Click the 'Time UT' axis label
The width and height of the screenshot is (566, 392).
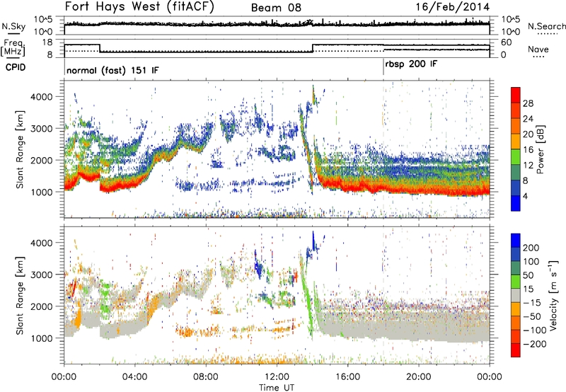coord(277,388)
